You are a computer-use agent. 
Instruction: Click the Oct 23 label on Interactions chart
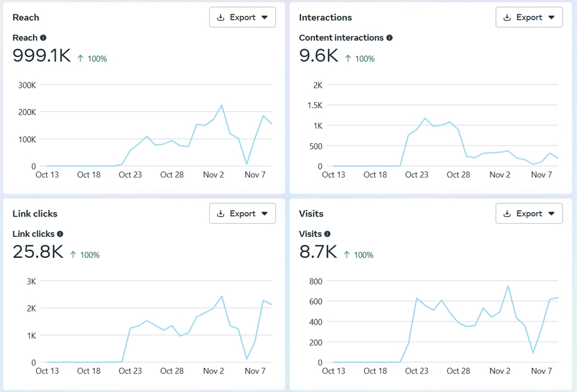pos(417,175)
